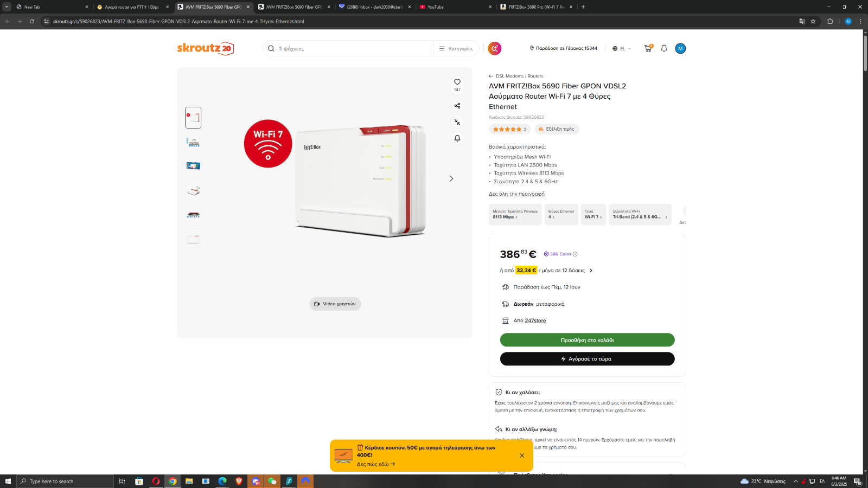The image size is (868, 488).
Task: Click the green Προσθήκη στο καλάθι button
Action: click(587, 340)
